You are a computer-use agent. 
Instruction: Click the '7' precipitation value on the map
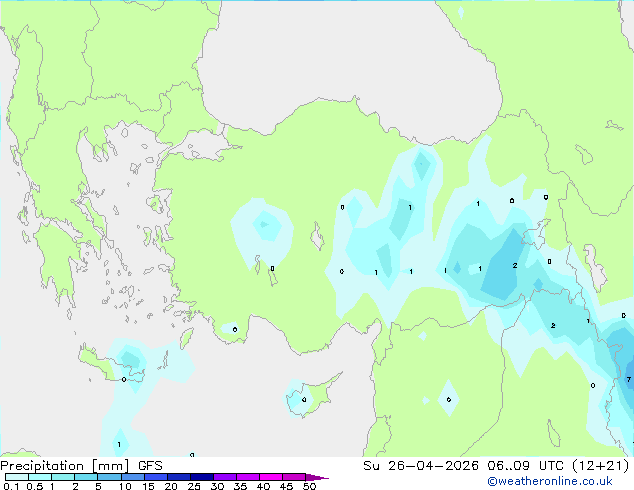pos(628,379)
